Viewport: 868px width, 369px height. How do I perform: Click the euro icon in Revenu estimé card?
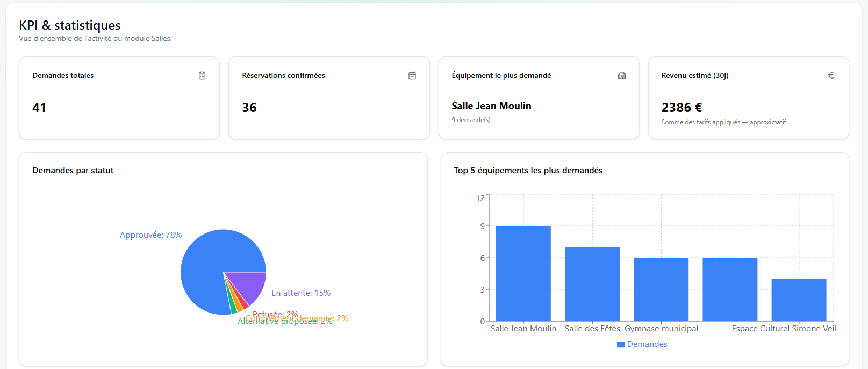(x=831, y=75)
